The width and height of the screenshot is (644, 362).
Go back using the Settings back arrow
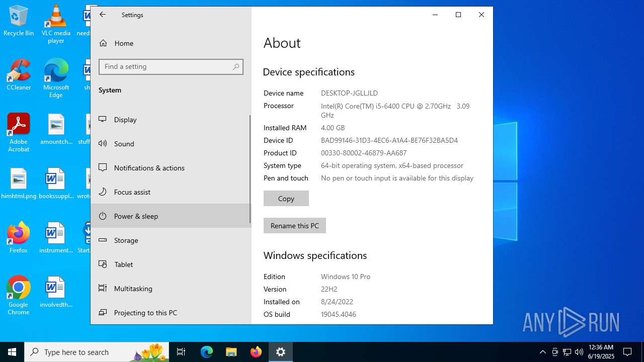pos(103,15)
